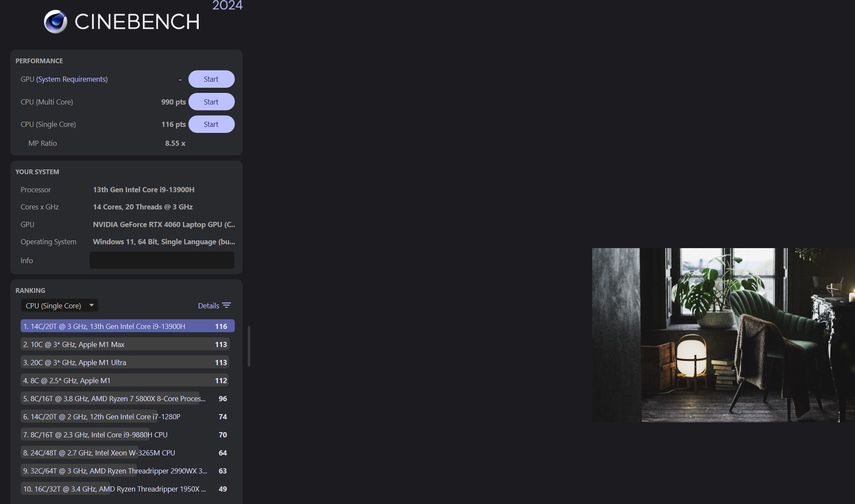Expand ranking Details view
The width and height of the screenshot is (855, 504).
(x=209, y=306)
